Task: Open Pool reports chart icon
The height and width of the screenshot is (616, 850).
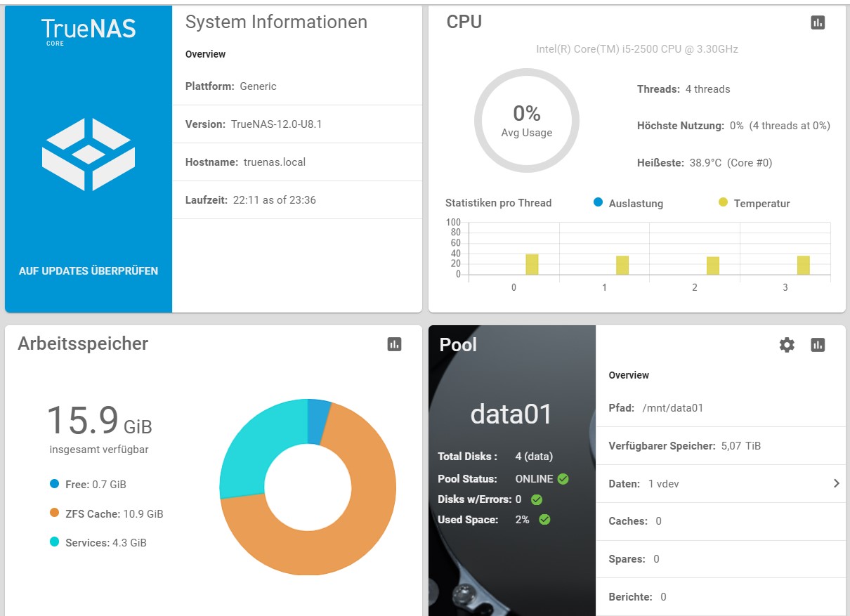Action: (x=817, y=345)
